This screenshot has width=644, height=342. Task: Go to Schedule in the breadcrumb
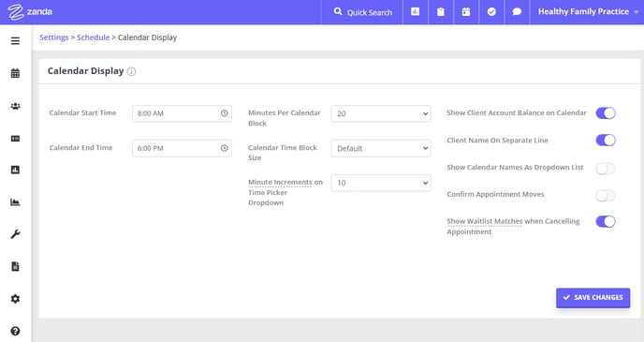tap(94, 37)
